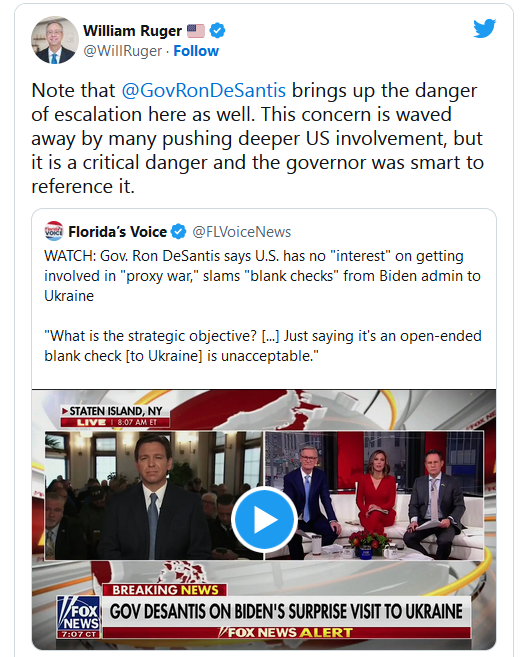Click the Breaking News headline banner

pos(286,611)
